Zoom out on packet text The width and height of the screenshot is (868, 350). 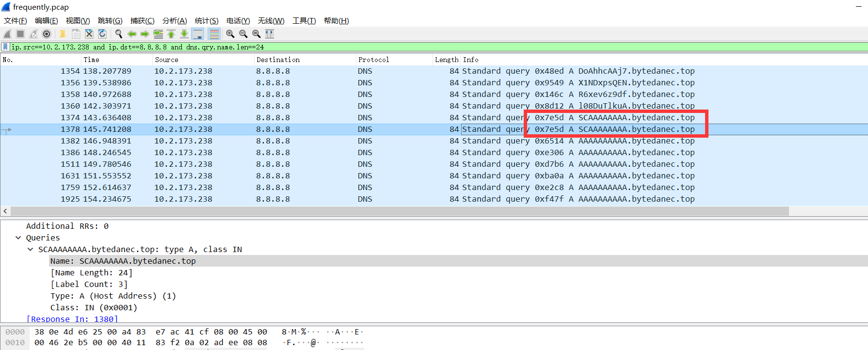(243, 34)
